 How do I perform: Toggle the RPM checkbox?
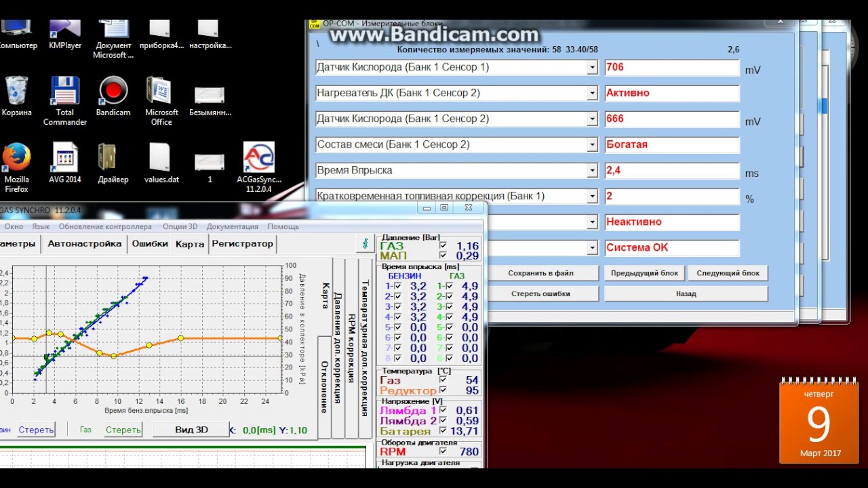[443, 451]
